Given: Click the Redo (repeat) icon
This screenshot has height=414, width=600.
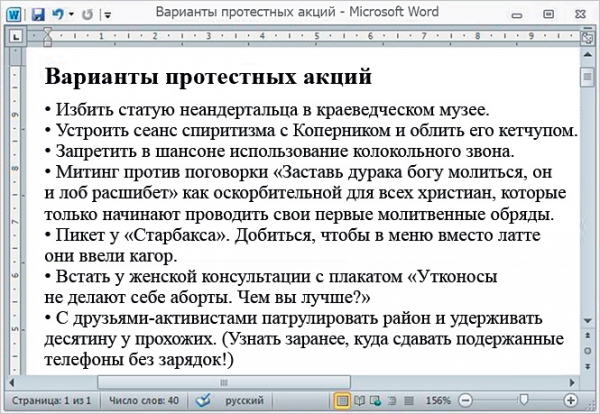Looking at the screenshot, I should pos(87,16).
